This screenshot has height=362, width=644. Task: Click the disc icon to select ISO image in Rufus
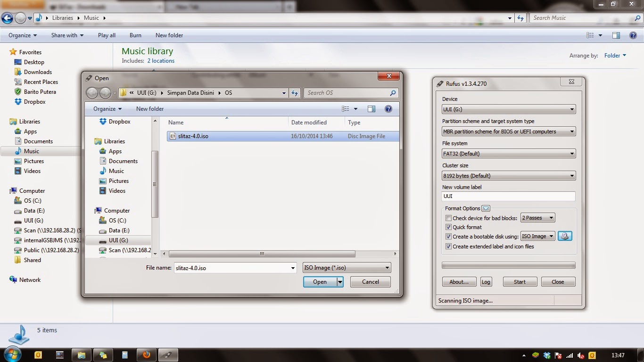coord(565,236)
